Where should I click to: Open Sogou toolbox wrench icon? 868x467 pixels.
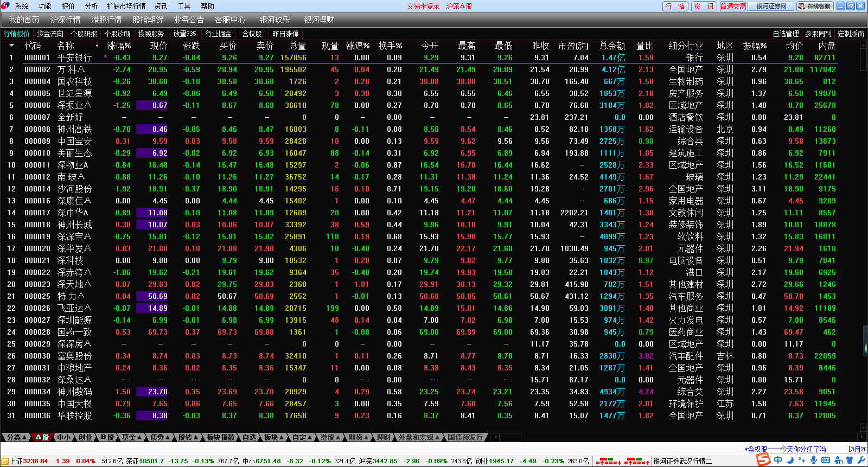coord(861,460)
